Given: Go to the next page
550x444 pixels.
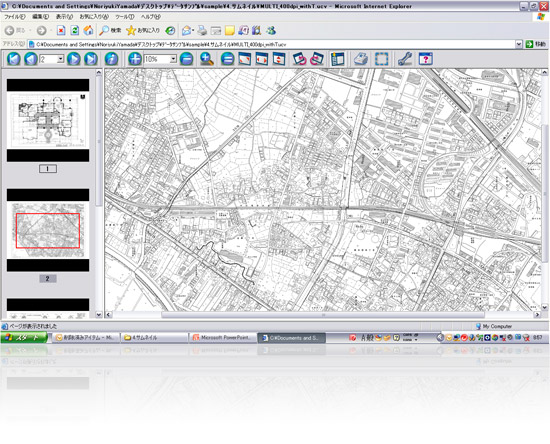Looking at the screenshot, I should coord(74,59).
